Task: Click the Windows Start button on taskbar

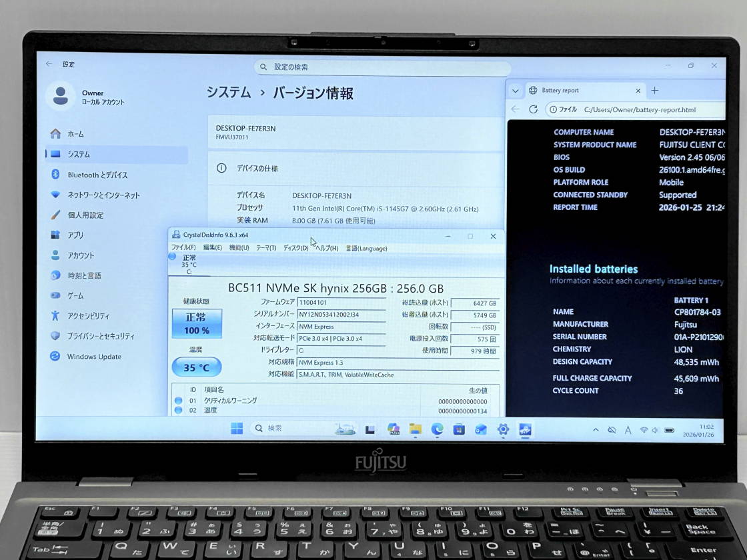Action: click(237, 429)
